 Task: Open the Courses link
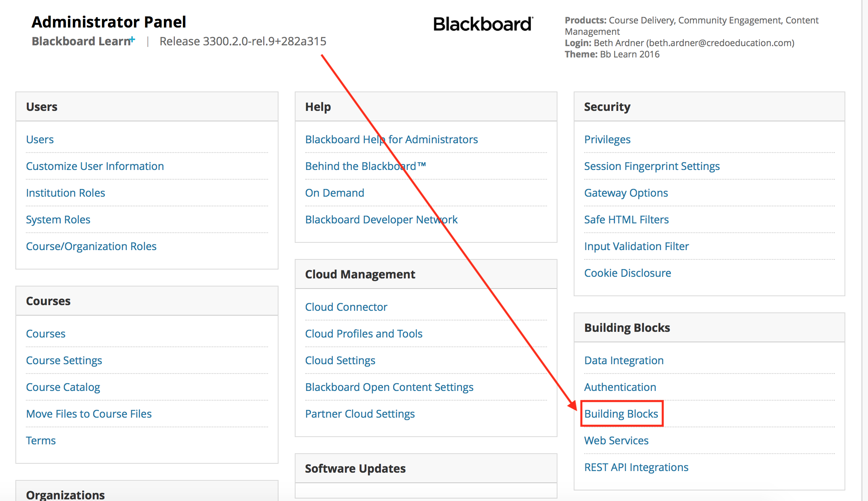pyautogui.click(x=45, y=333)
